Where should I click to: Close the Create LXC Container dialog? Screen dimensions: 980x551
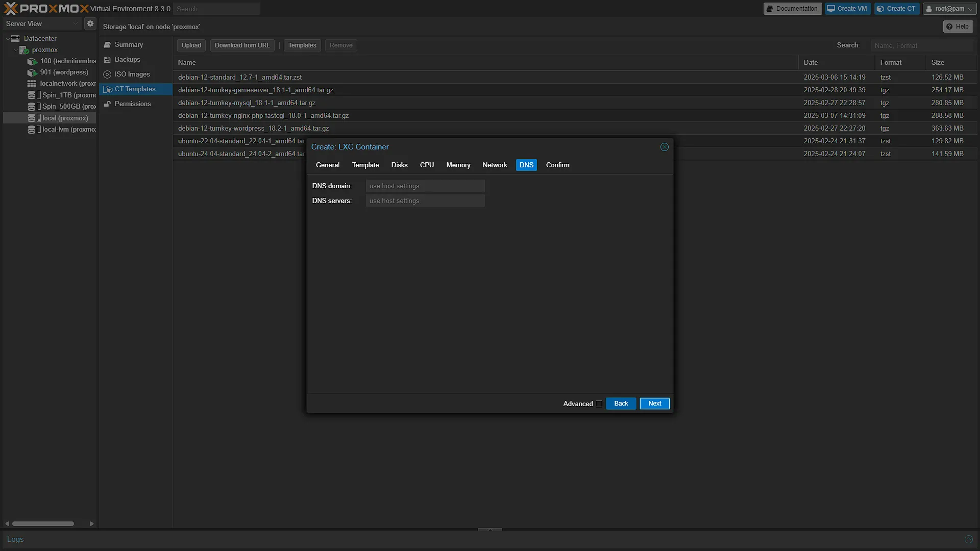(x=665, y=147)
